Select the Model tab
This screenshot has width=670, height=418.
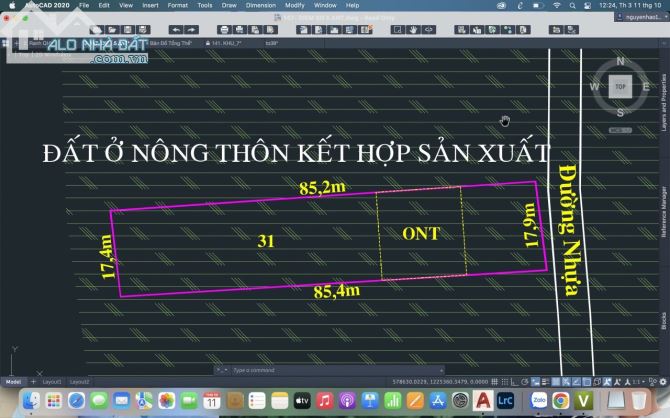tap(14, 381)
